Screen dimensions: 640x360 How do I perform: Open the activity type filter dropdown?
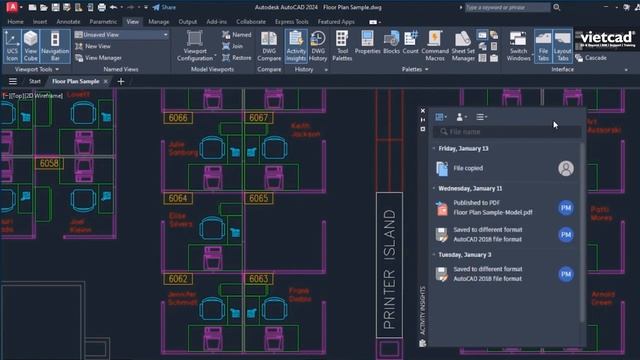point(441,117)
